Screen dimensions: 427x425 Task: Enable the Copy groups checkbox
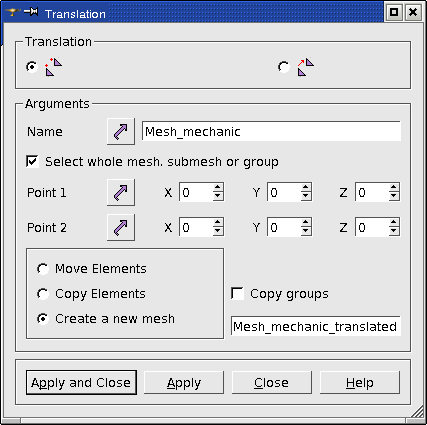coord(237,294)
